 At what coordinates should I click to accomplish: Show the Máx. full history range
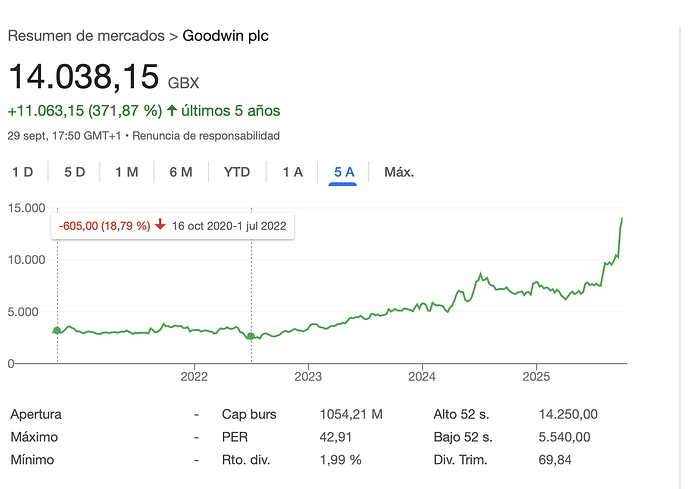pyautogui.click(x=399, y=172)
